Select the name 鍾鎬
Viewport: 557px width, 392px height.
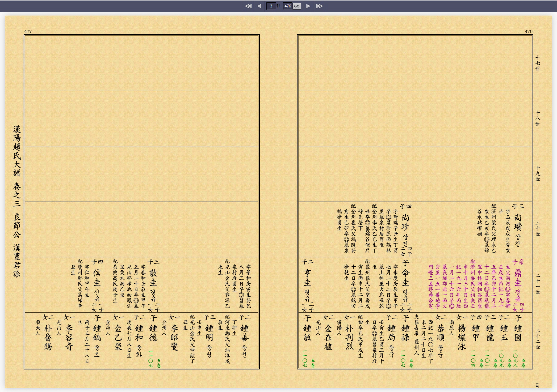97,333
